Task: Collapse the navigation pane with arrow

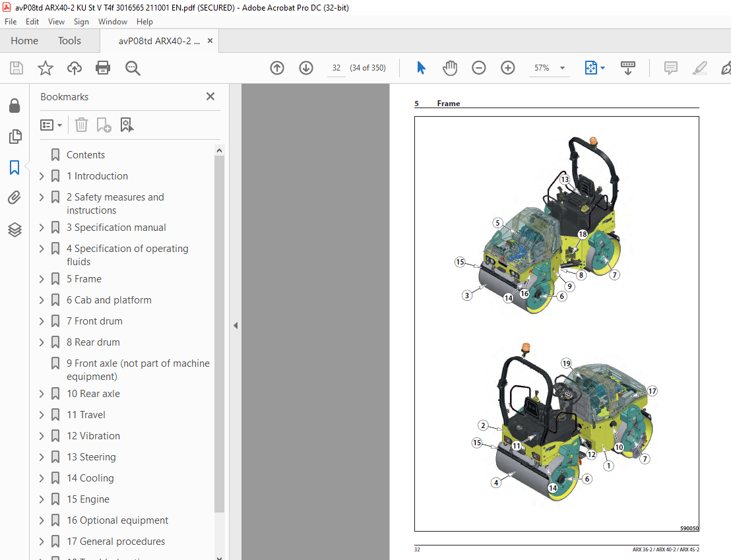Action: (x=236, y=325)
